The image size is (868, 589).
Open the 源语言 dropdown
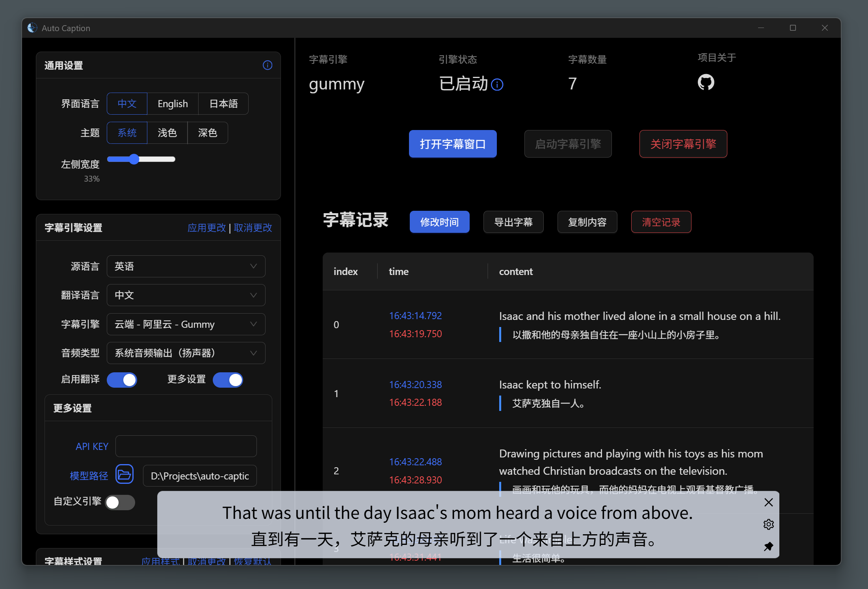point(186,266)
